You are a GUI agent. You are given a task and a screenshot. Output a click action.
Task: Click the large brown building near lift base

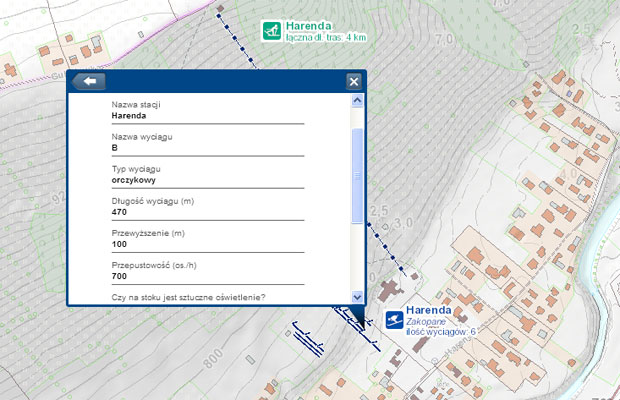point(390,291)
